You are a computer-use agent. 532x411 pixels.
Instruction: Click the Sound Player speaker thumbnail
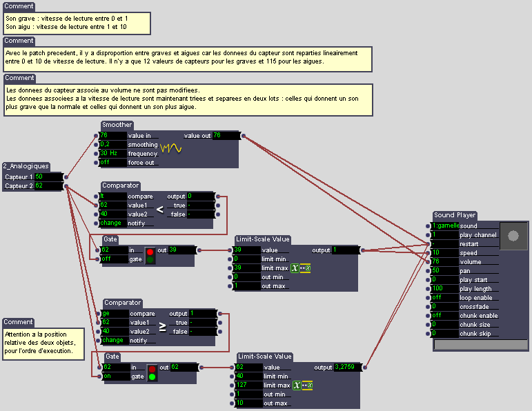point(513,237)
